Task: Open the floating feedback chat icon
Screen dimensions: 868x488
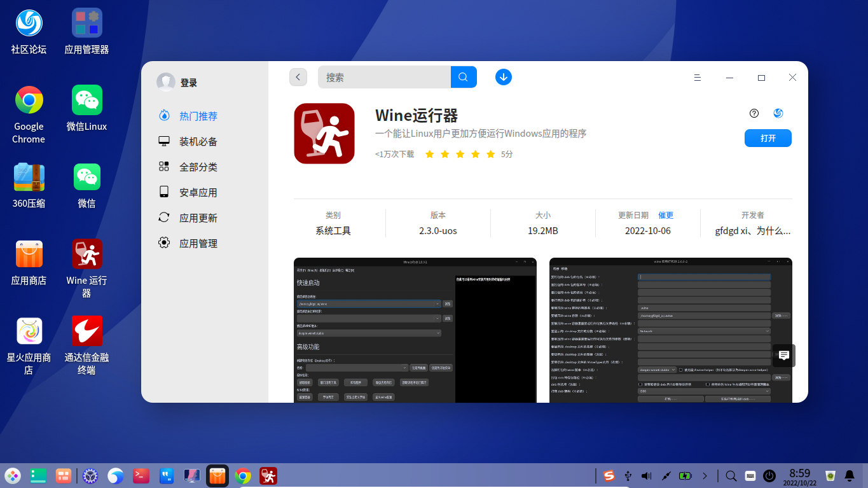Action: point(784,355)
